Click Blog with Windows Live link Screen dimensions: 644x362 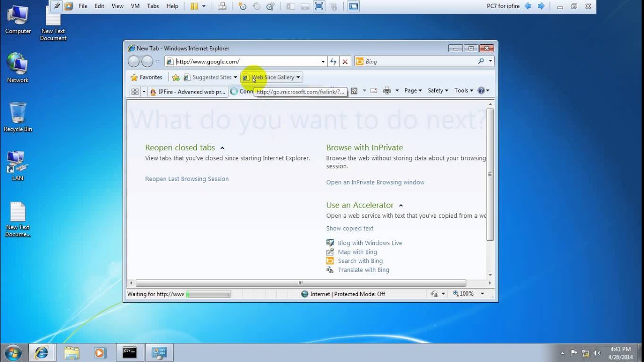pyautogui.click(x=370, y=243)
